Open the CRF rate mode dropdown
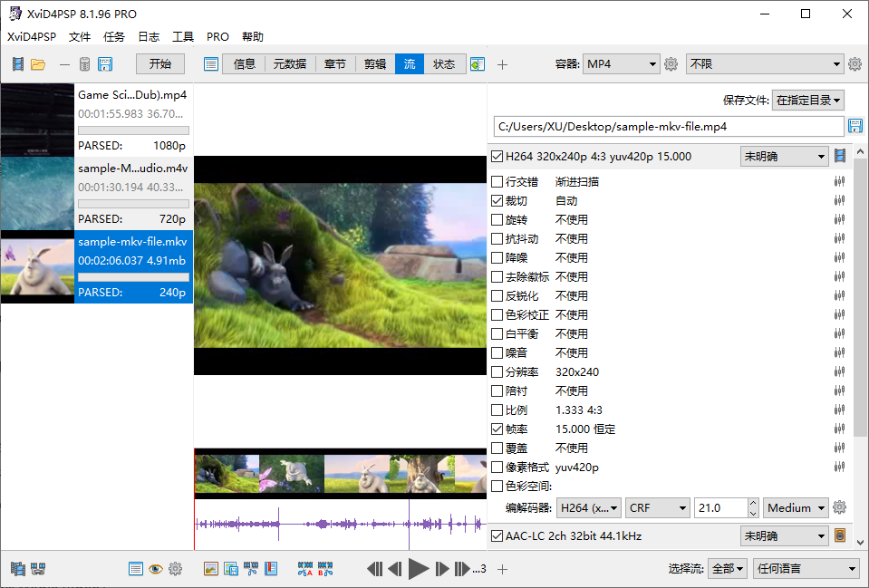 657,507
